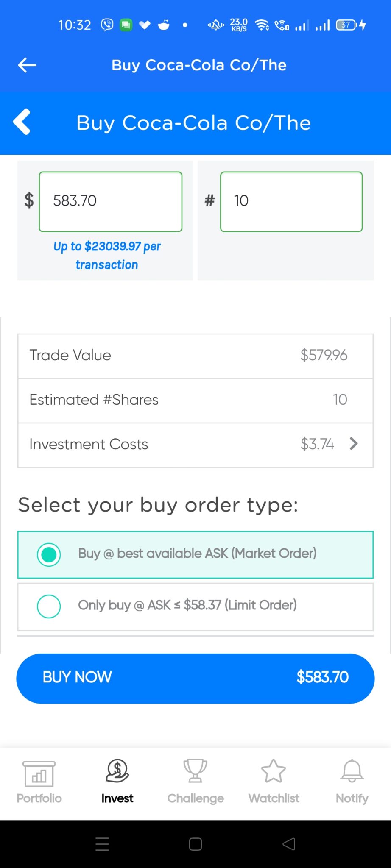Tap the back arrow in top header
The width and height of the screenshot is (391, 868).
click(27, 65)
